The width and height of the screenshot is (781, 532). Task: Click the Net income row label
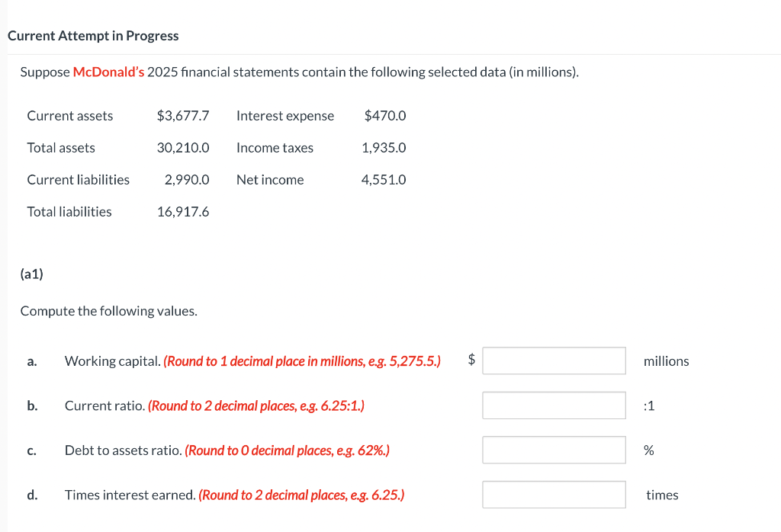click(270, 180)
